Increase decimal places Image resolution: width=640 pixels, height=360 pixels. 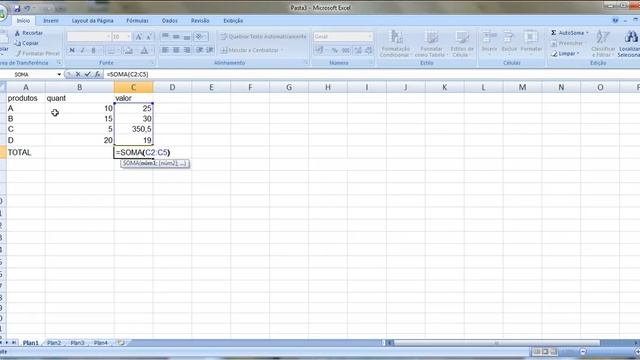(x=358, y=50)
